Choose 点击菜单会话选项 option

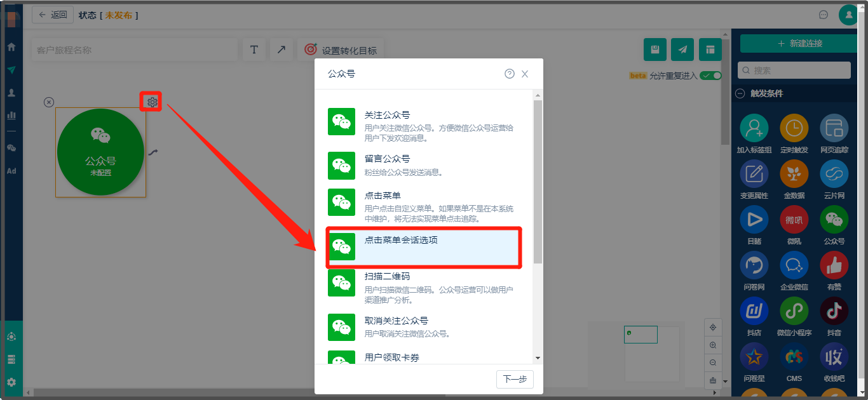424,247
